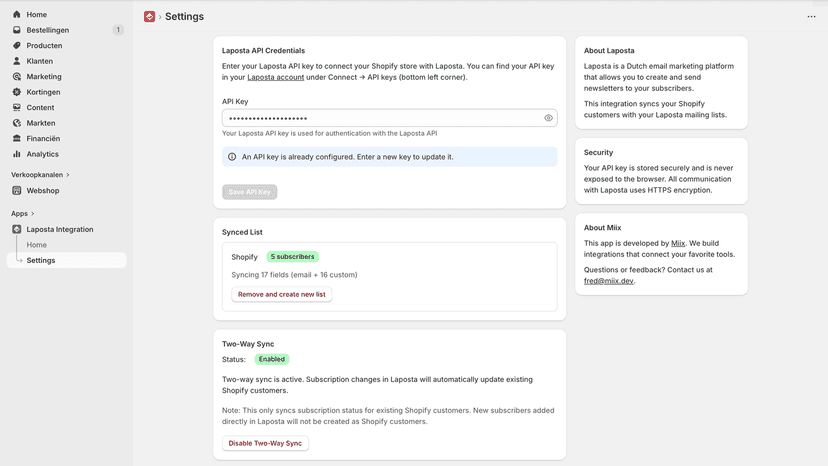Click the Synced List heading
This screenshot has width=828, height=466.
(242, 232)
